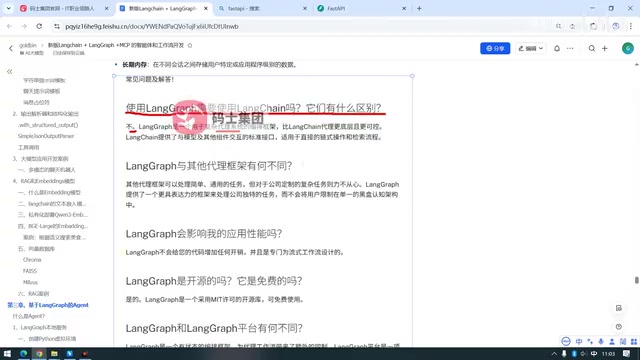The image size is (640, 360).
Task: Jump to 什么是Embedding模型 outline item
Action: 49,192
